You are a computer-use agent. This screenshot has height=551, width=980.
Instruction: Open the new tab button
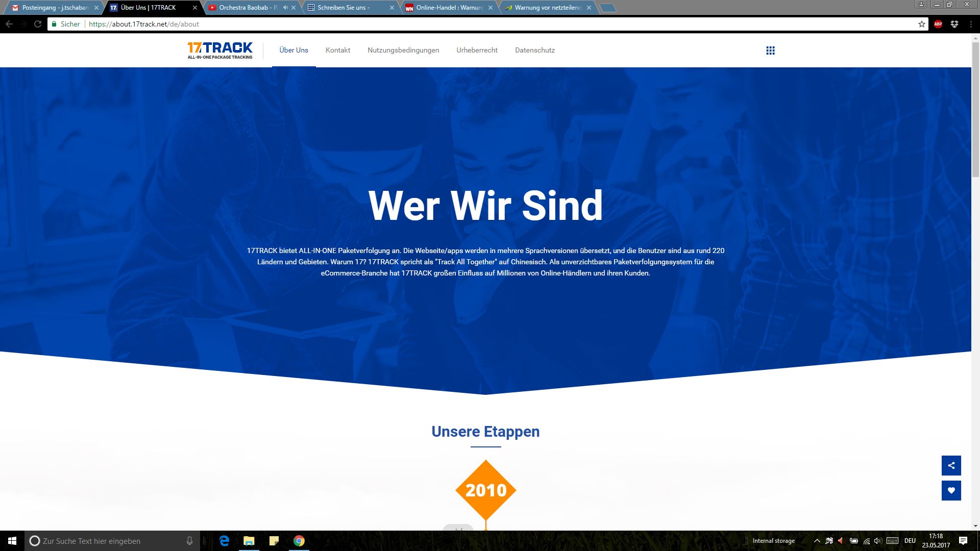tap(607, 8)
